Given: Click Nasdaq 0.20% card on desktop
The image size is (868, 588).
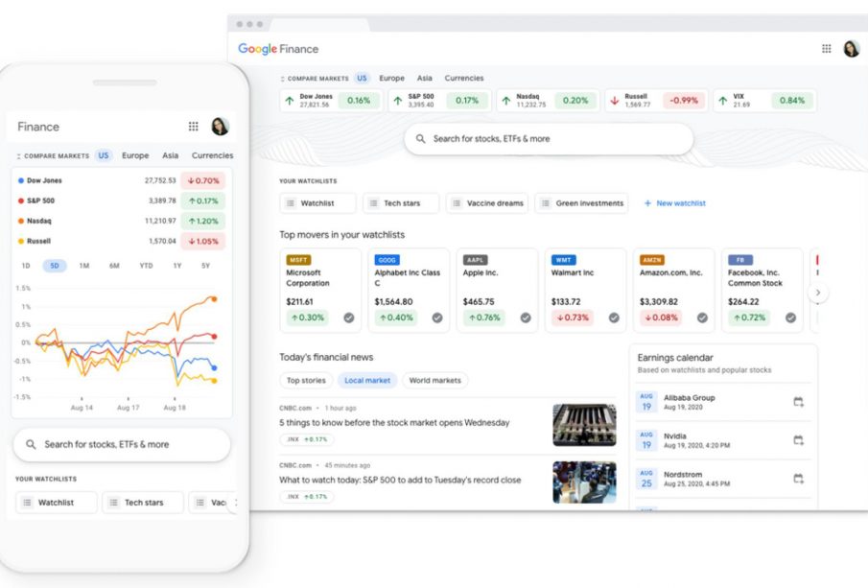Looking at the screenshot, I should 548,101.
